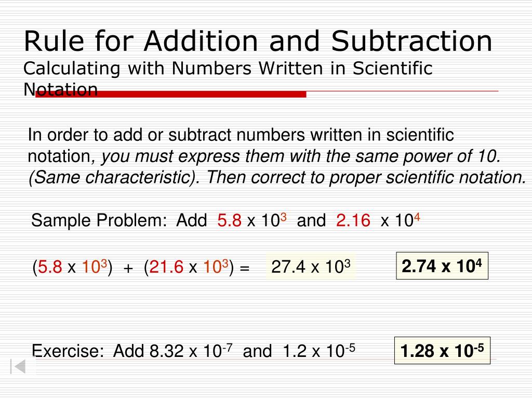Click 'Exercise:' label text
Image resolution: width=532 pixels, height=399 pixels.
(x=68, y=351)
